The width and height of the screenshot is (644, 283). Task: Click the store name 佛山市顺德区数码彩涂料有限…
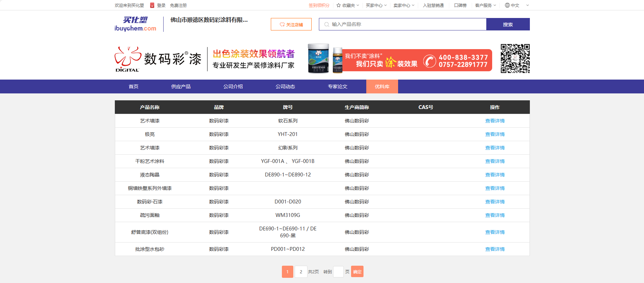click(209, 20)
